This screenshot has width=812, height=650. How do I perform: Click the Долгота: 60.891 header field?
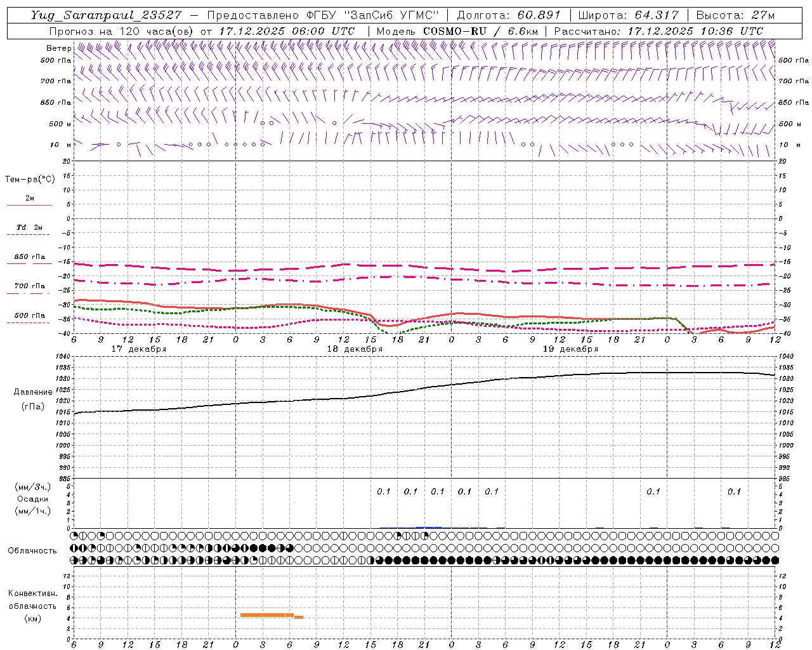pos(509,15)
